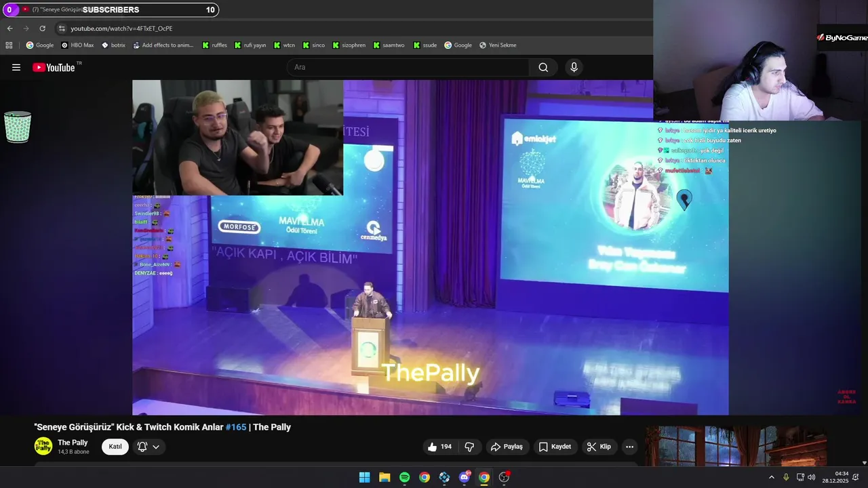This screenshot has height=488, width=868.
Task: Open the rainy window recommended video thumbnail
Action: pyautogui.click(x=736, y=446)
